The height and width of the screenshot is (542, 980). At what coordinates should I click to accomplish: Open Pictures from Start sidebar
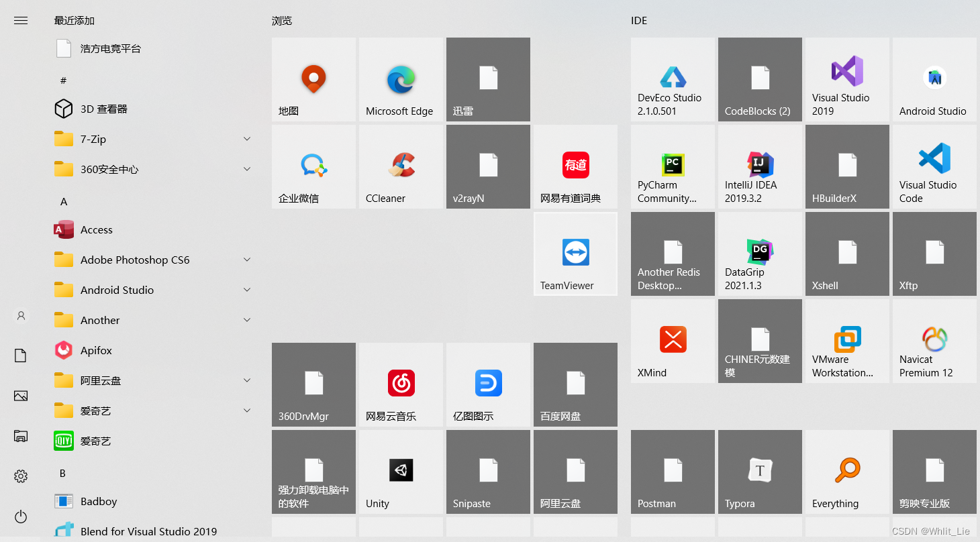point(21,396)
